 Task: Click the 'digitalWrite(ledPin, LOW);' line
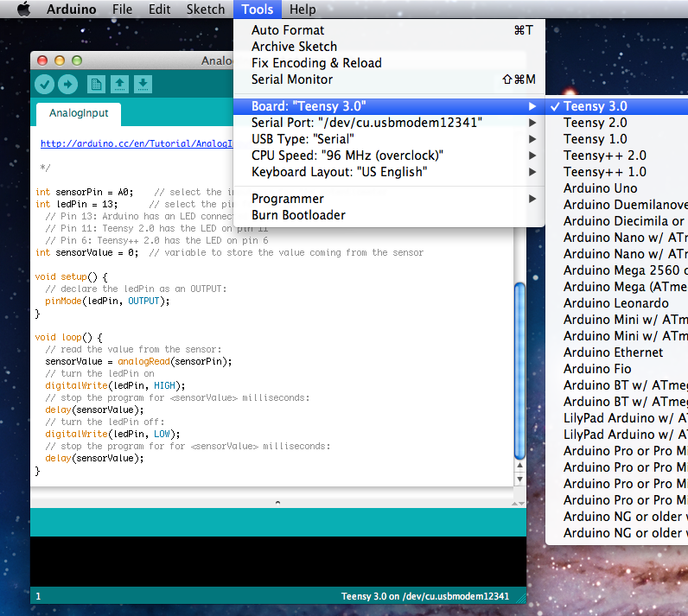pos(112,434)
